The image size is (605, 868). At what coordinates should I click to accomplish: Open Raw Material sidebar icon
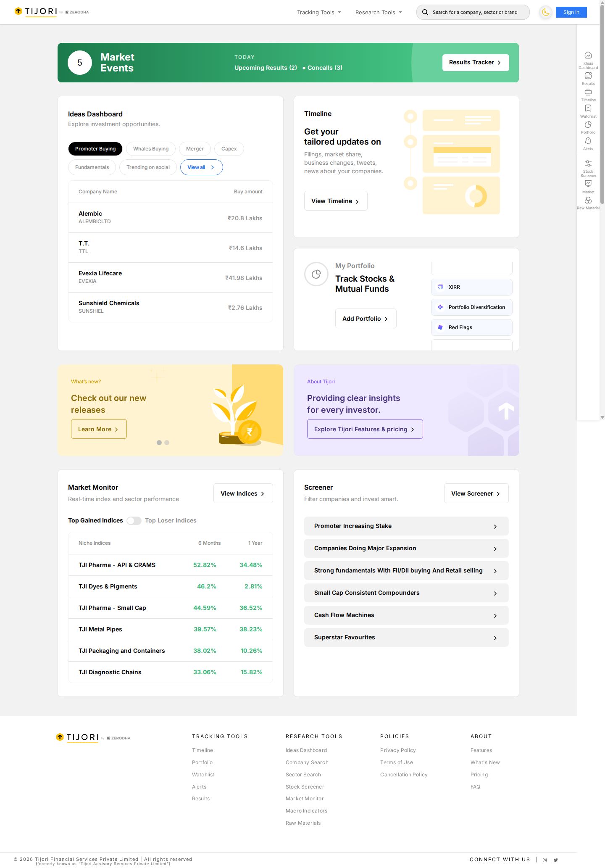point(588,200)
